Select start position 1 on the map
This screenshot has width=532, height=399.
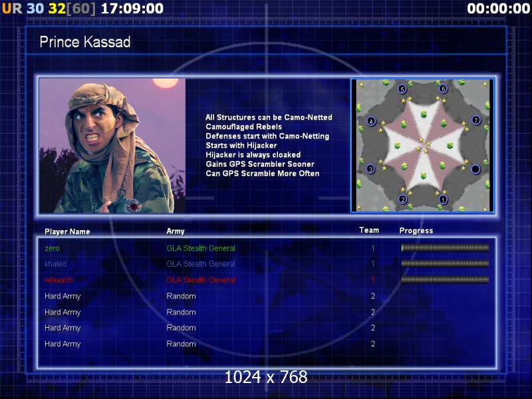[x=443, y=199]
